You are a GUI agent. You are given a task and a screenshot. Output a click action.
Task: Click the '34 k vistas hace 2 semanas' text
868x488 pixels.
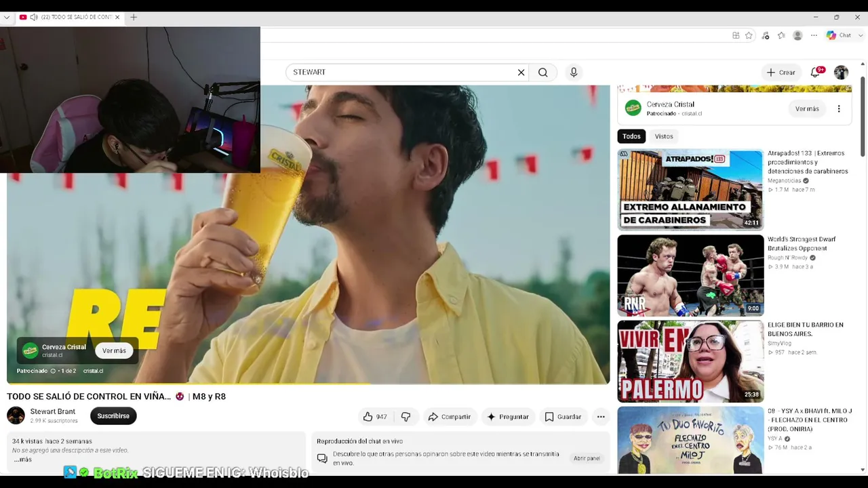point(52,441)
